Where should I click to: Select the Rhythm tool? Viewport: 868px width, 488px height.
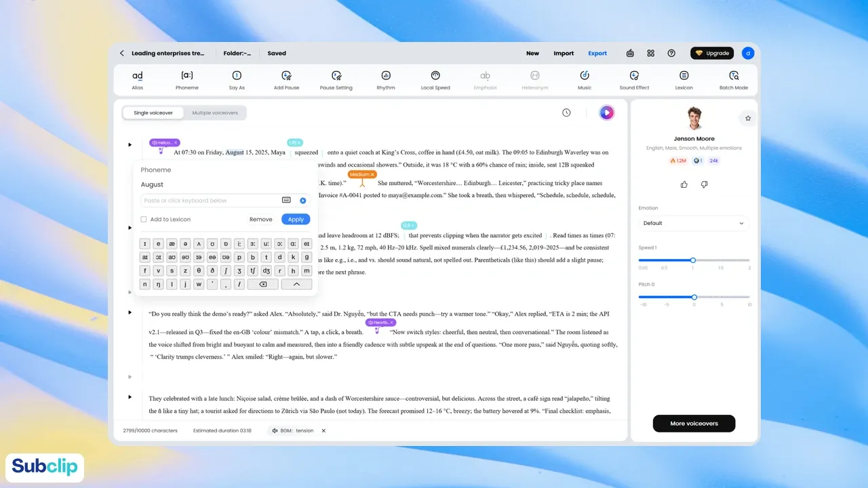(x=386, y=80)
